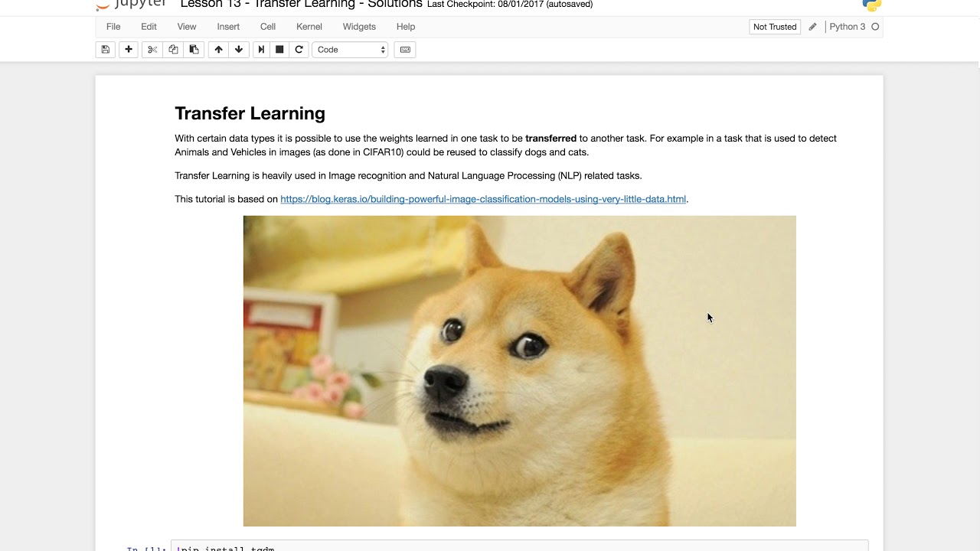
Task: Interrupt the kernel with stop icon
Action: click(x=279, y=50)
